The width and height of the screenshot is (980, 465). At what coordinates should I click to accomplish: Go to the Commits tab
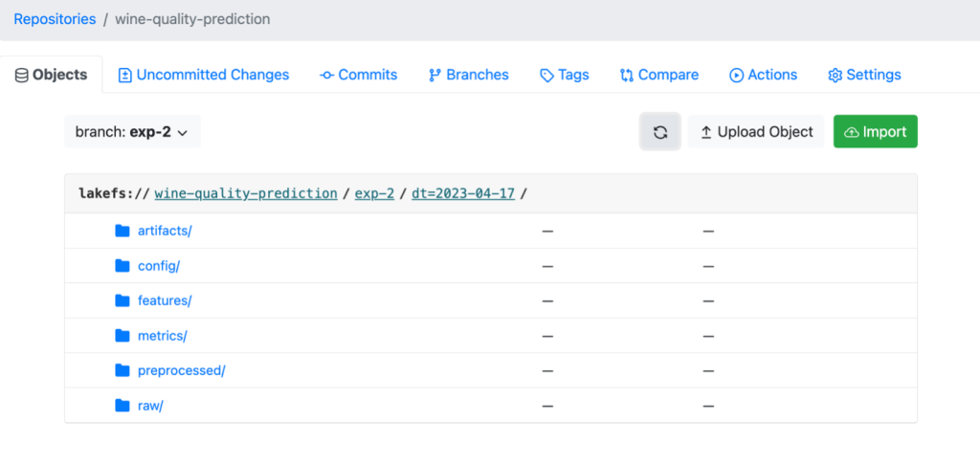click(359, 75)
